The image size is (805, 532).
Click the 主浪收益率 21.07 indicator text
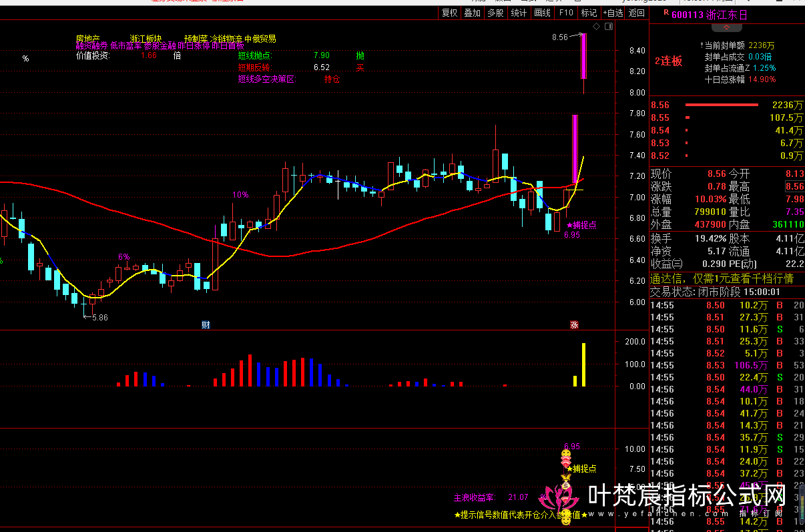[491, 497]
